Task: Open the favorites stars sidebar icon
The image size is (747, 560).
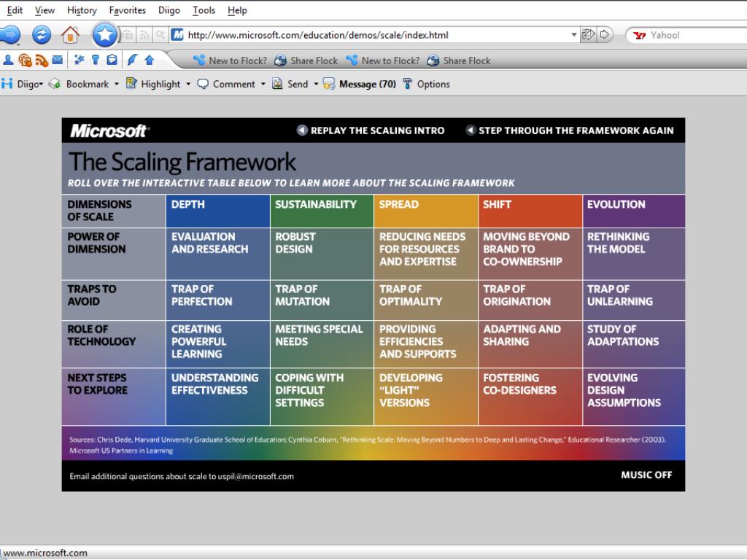Action: (x=79, y=60)
